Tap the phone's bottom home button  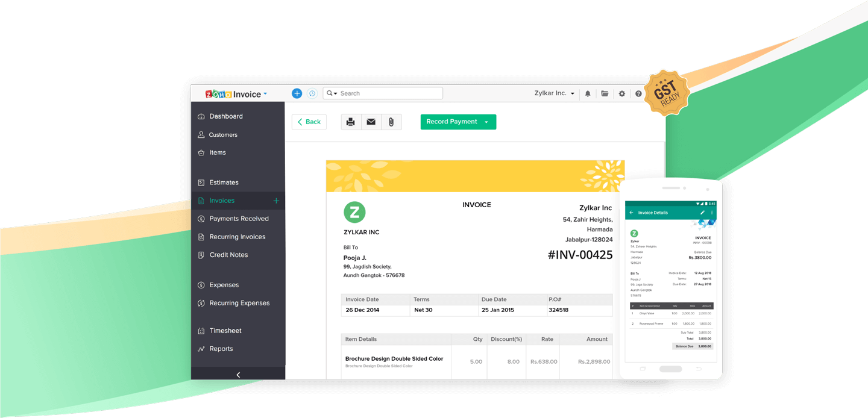click(671, 369)
